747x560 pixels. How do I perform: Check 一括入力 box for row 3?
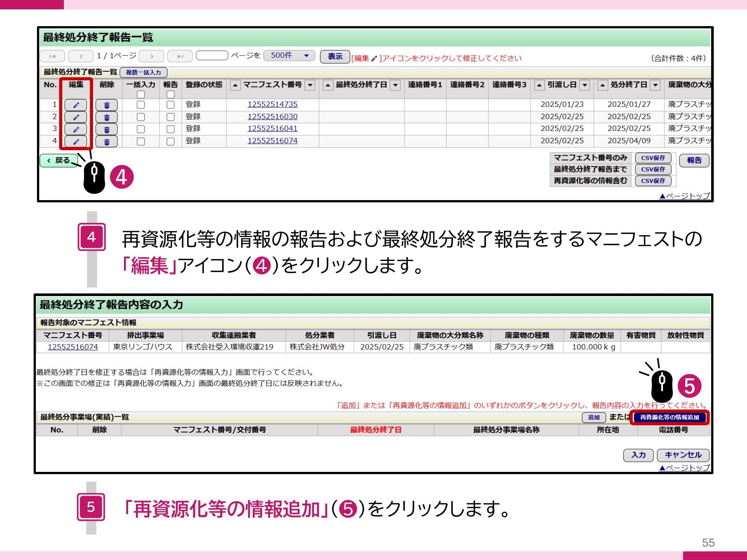click(x=141, y=129)
